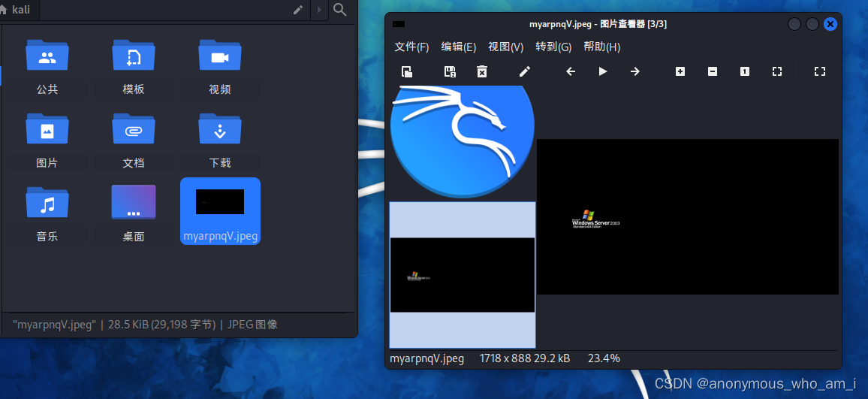This screenshot has height=399, width=868.
Task: Click the copy icon in the image viewer toolbar
Action: click(x=406, y=71)
